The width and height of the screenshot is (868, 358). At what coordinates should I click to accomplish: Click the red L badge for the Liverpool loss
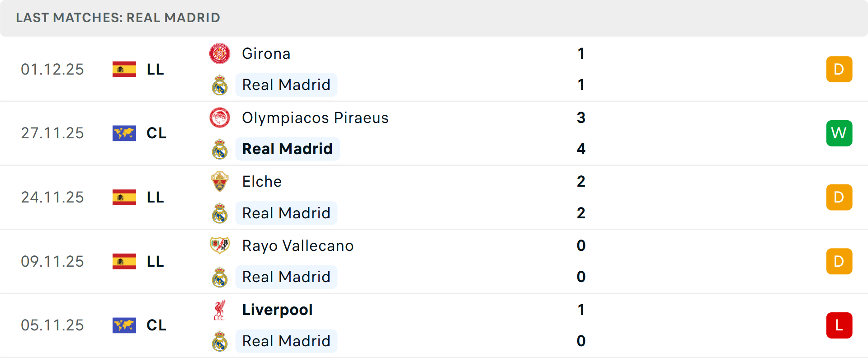pos(839,325)
